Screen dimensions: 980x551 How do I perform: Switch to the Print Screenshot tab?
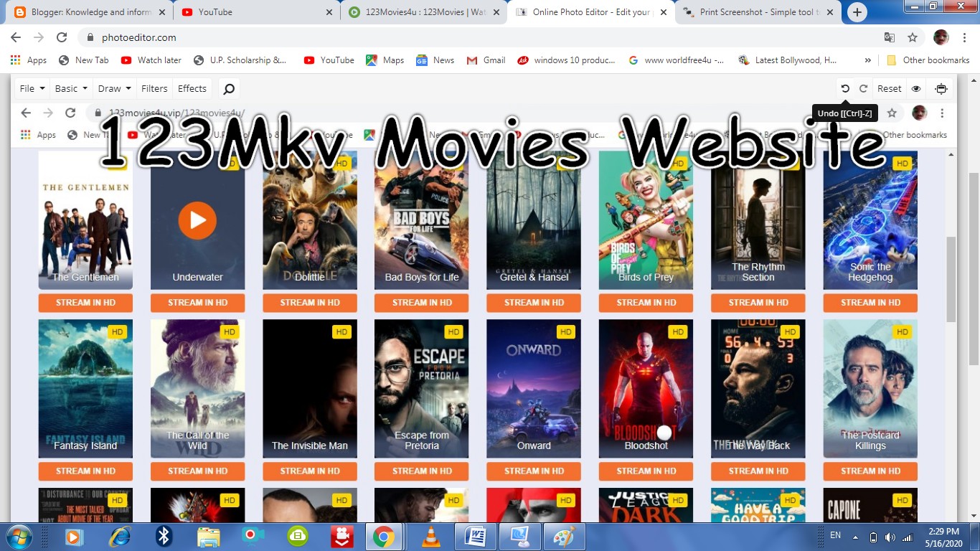(757, 12)
